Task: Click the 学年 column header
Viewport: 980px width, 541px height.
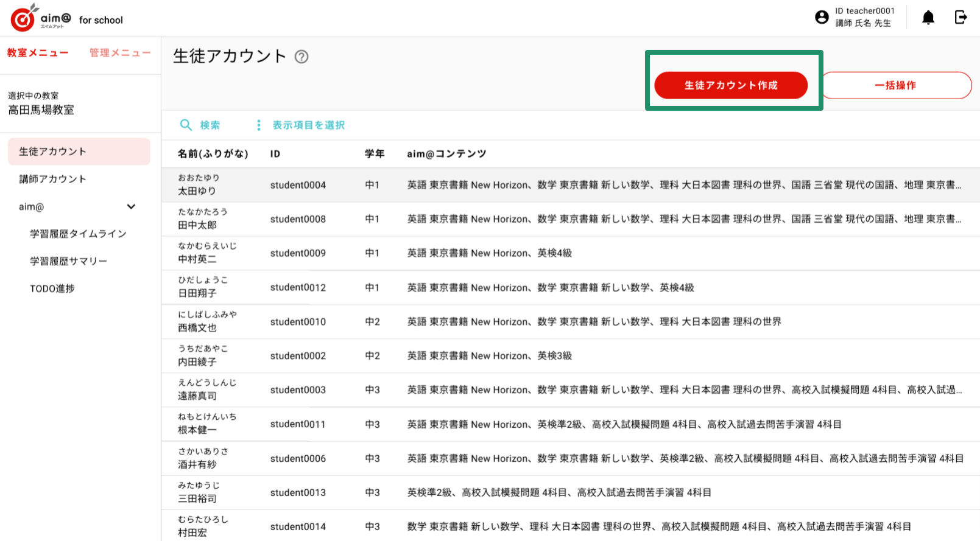Action: (x=375, y=154)
